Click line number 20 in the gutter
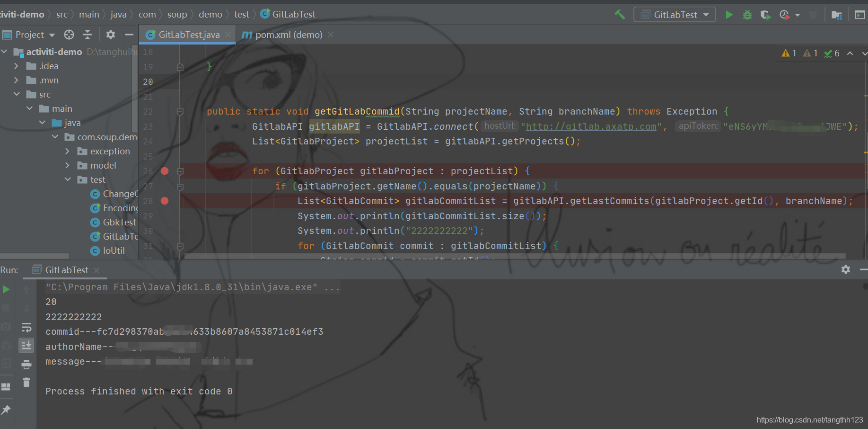The height and width of the screenshot is (429, 868). [x=148, y=82]
